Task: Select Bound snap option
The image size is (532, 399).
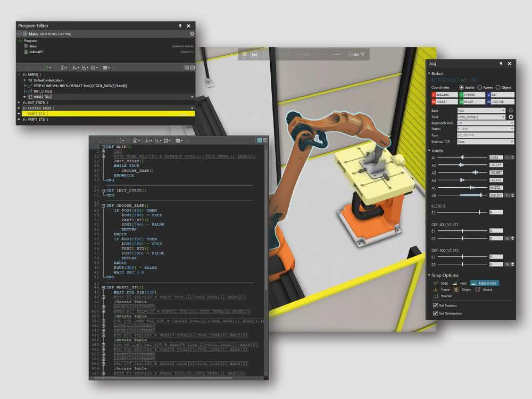Action: pyautogui.click(x=484, y=290)
